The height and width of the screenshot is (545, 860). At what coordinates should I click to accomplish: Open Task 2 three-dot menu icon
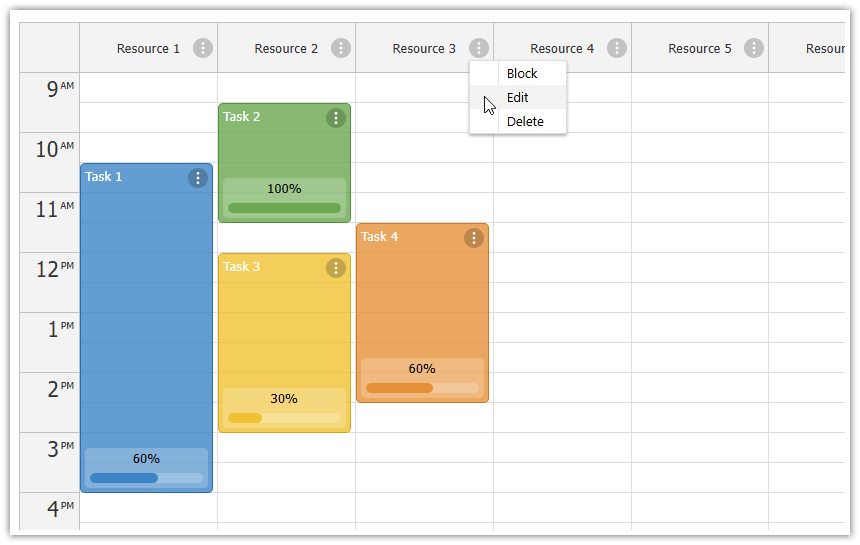(336, 118)
